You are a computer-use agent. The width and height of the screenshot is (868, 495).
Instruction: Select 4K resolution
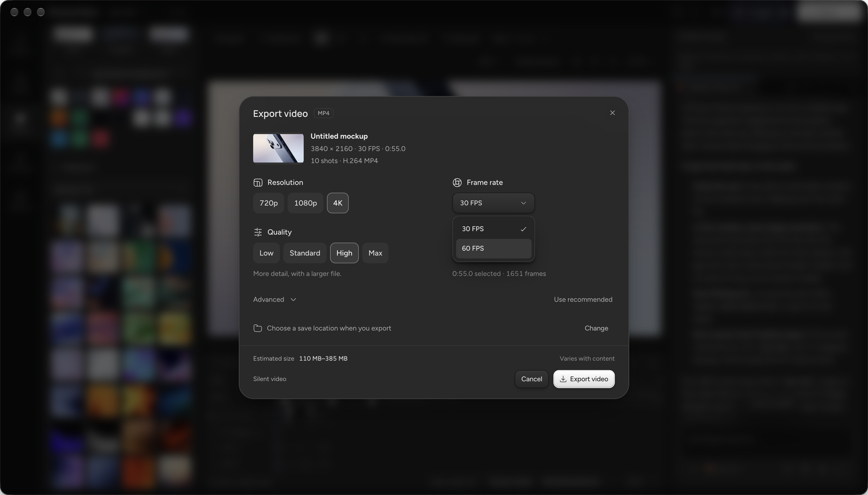[338, 203]
